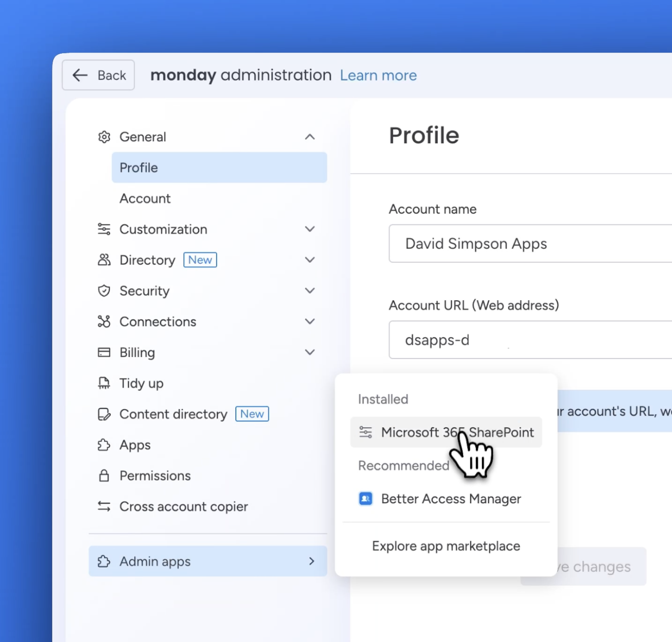
Task: Click the Better Access Manager app icon
Action: point(365,499)
